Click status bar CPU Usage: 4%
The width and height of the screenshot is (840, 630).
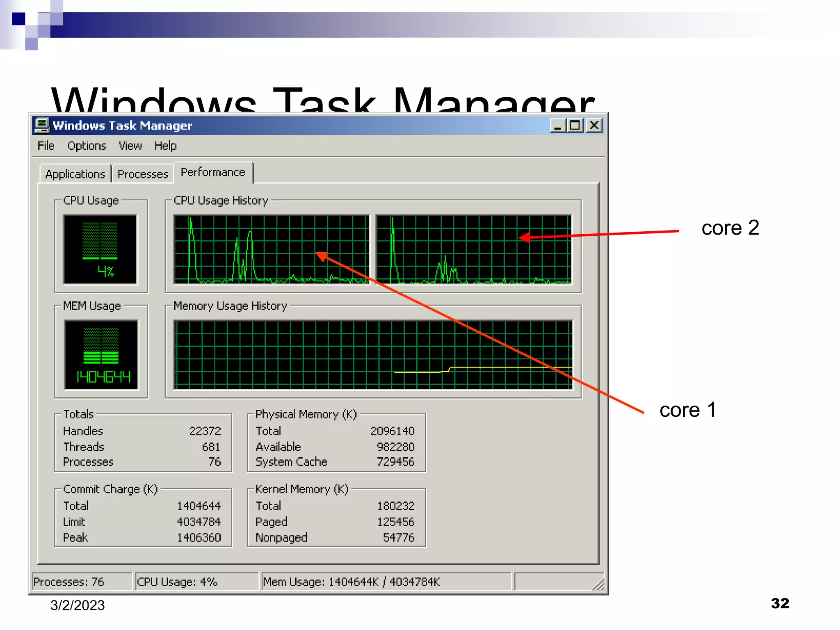197,582
